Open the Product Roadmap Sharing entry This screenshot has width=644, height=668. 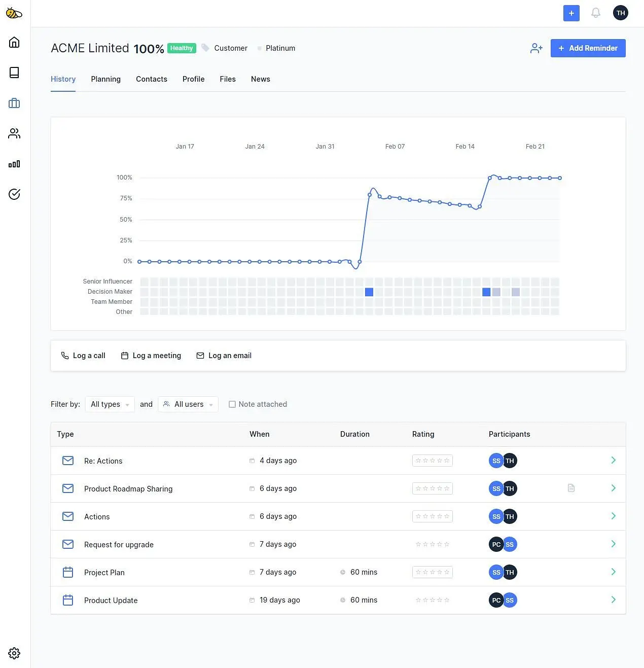pyautogui.click(x=128, y=489)
